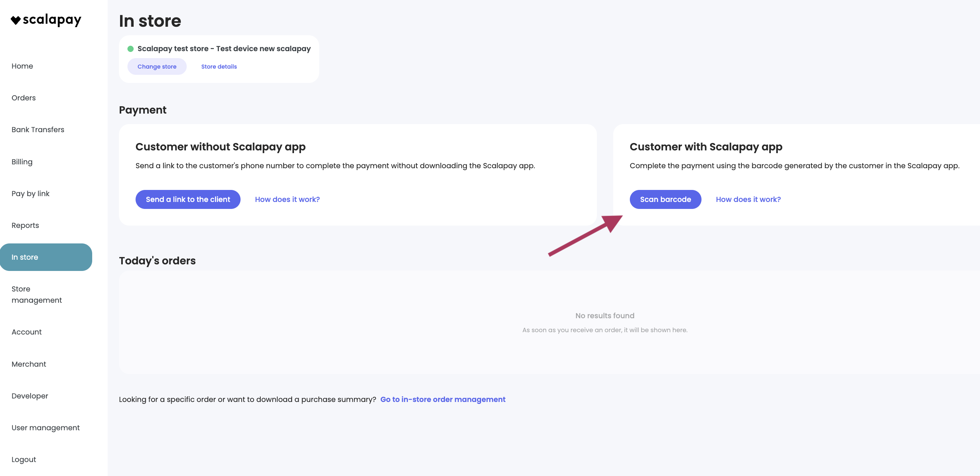Open the Pay by link section
Image resolution: width=980 pixels, height=476 pixels.
[31, 194]
